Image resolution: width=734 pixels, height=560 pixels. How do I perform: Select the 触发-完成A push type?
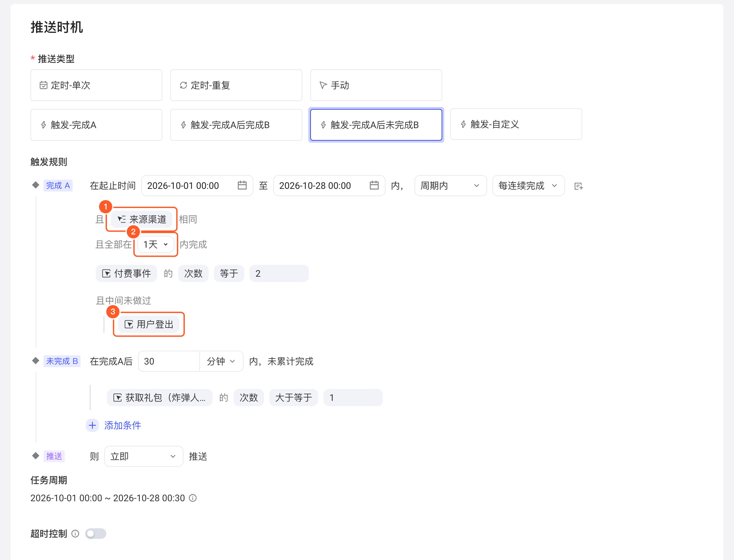(96, 125)
